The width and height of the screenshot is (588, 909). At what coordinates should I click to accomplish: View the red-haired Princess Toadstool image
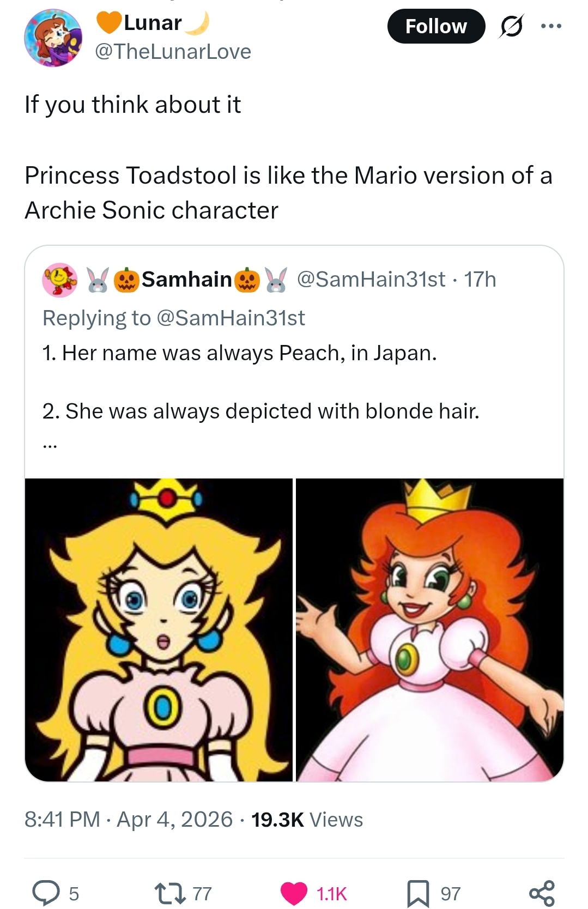click(429, 629)
